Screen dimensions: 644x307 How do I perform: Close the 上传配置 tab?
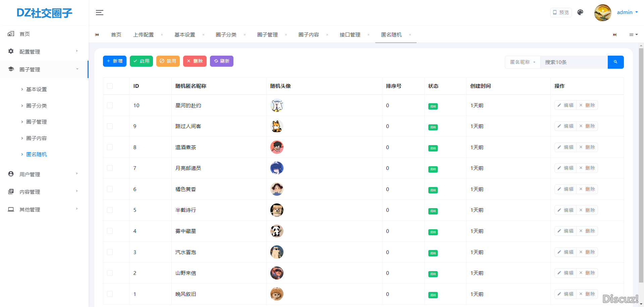point(162,35)
